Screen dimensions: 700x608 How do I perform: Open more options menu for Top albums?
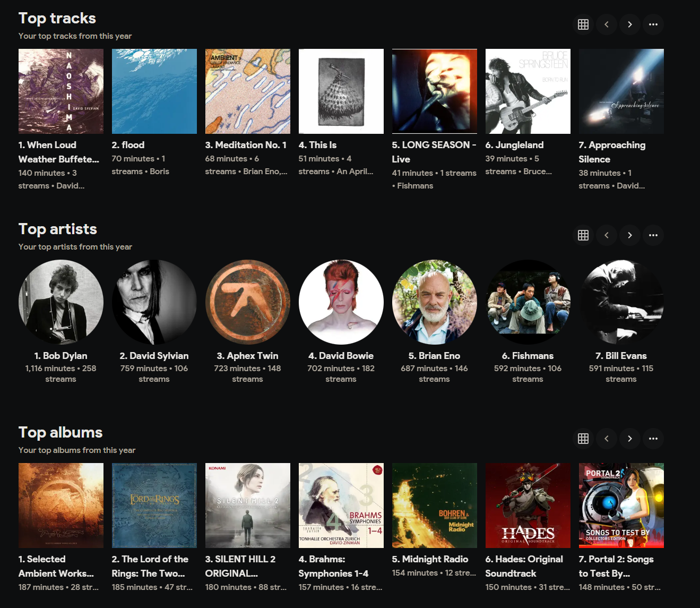pyautogui.click(x=653, y=439)
